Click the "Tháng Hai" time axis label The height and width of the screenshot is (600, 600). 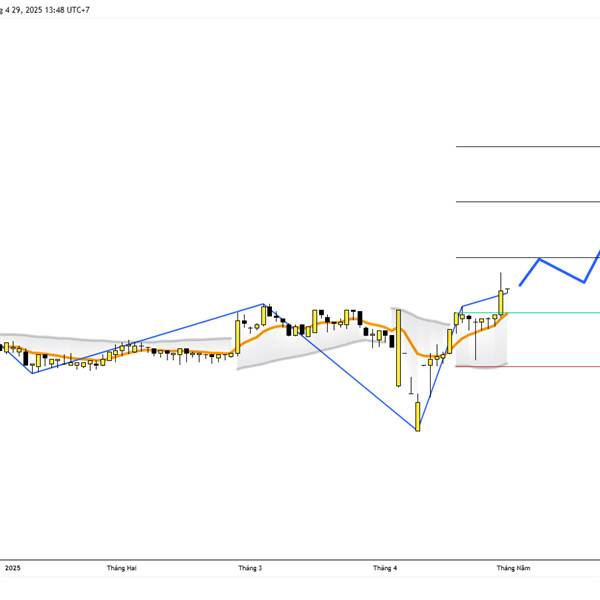tap(122, 568)
